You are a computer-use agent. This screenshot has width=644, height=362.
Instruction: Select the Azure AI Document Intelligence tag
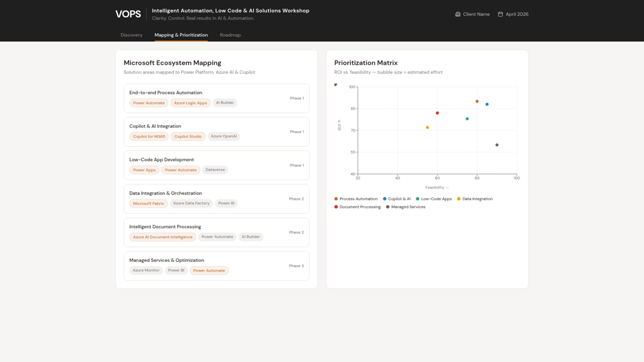pos(163,237)
